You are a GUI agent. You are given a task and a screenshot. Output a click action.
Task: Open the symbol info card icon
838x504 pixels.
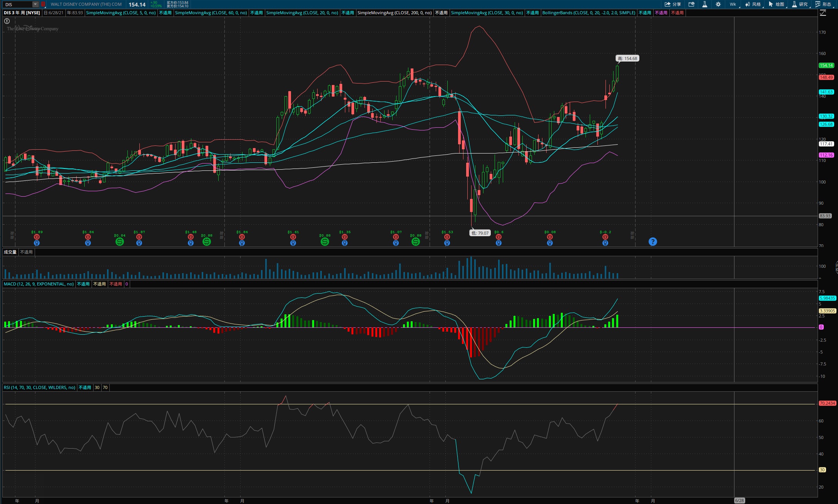pos(691,4)
